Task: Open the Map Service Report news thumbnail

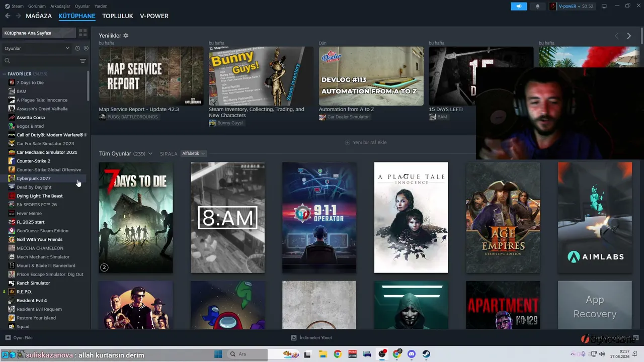Action: coord(151,76)
